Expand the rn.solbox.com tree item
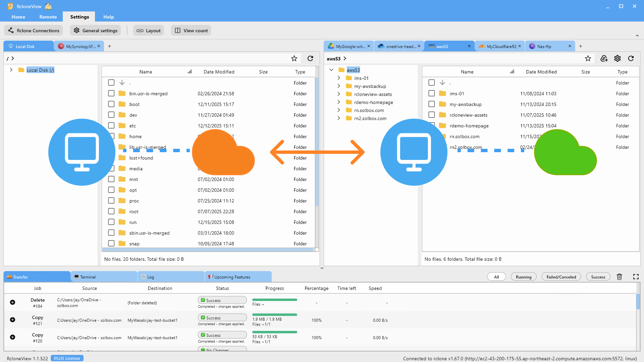Image resolution: width=644 pixels, height=362 pixels. (339, 110)
